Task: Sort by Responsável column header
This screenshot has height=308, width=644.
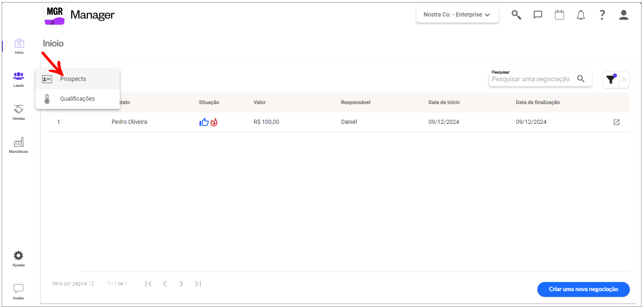Action: [355, 102]
